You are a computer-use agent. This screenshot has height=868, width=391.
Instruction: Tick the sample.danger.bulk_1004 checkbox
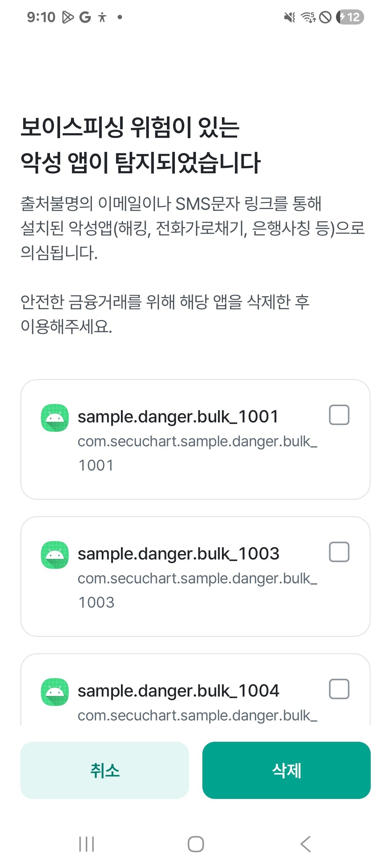339,689
